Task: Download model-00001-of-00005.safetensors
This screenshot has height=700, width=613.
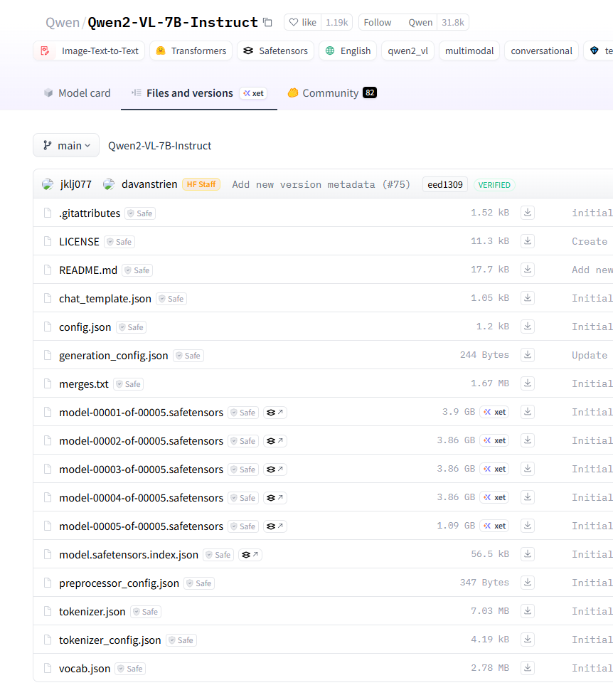Action: pyautogui.click(x=528, y=412)
